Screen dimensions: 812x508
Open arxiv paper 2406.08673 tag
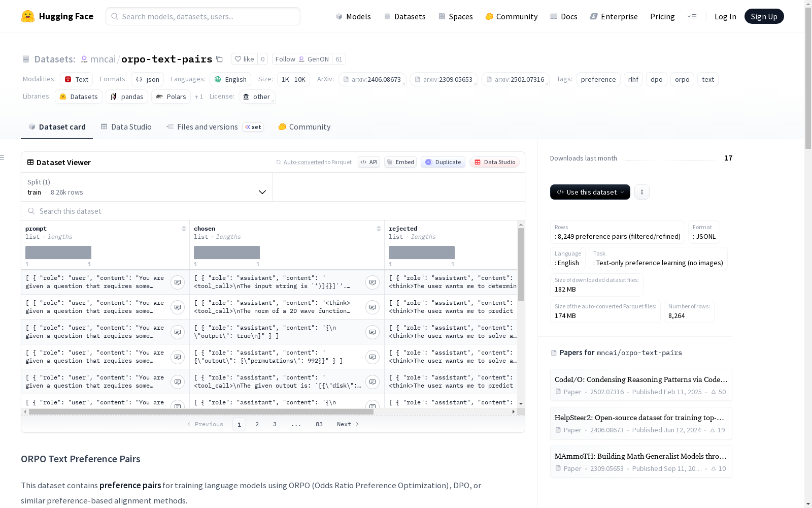tap(372, 79)
